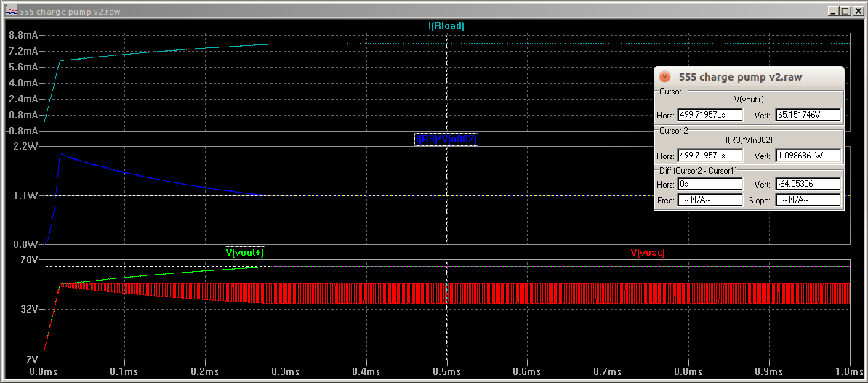Click the 32V vertical axis label
The image size is (868, 383).
(x=29, y=310)
